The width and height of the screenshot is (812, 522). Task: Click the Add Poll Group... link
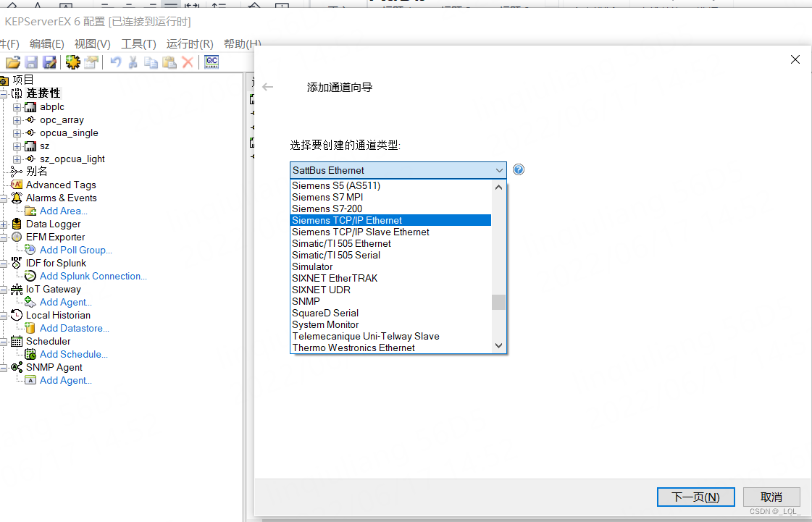point(75,250)
